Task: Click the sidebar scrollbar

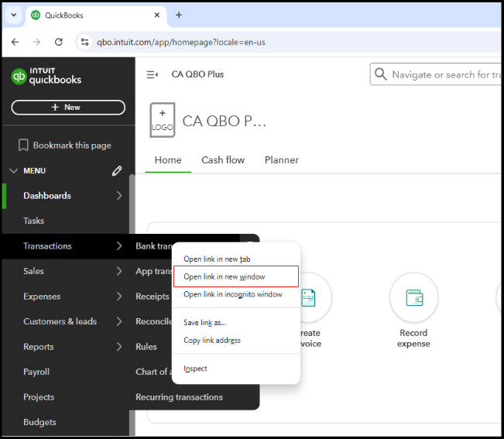Action: 132,206
